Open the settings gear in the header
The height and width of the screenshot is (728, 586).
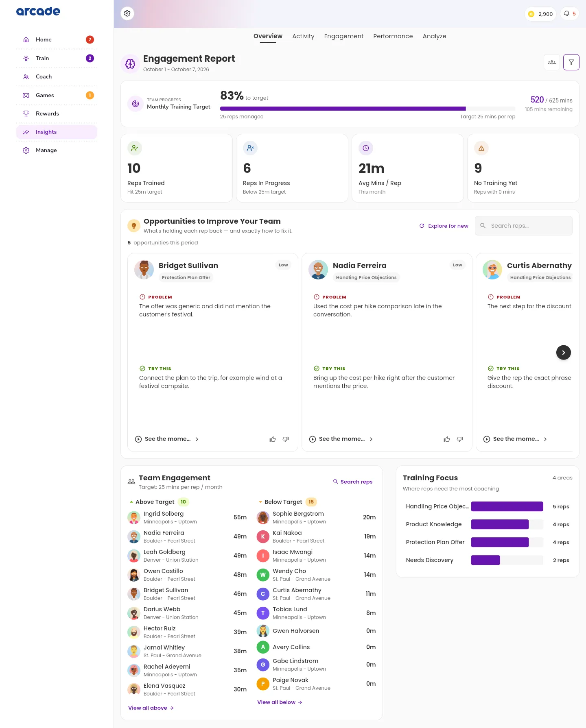[x=127, y=13]
